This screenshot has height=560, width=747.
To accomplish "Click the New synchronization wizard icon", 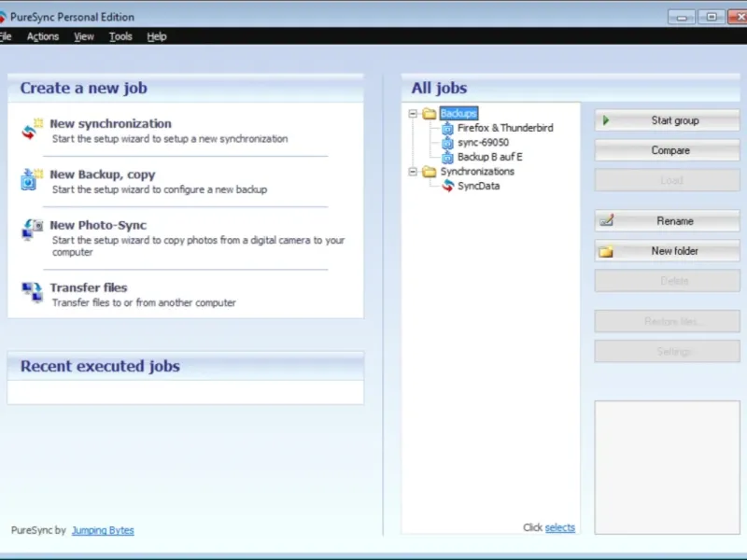I will 32,129.
